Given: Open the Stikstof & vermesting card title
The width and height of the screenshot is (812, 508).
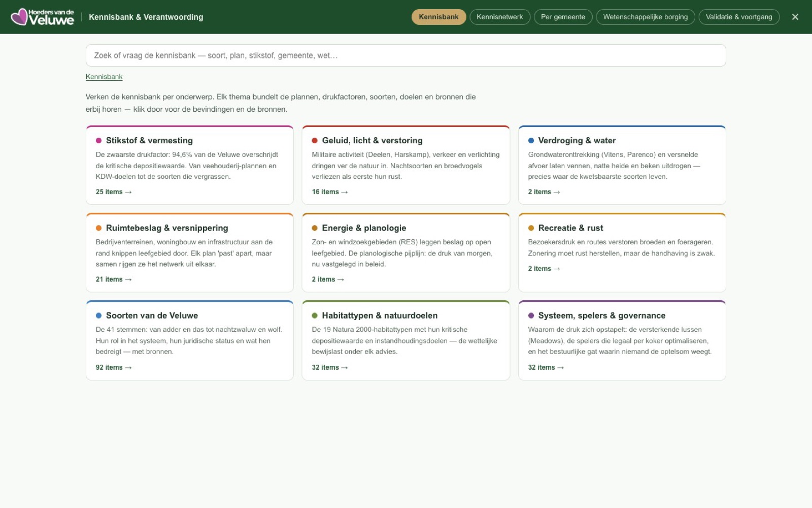Looking at the screenshot, I should [149, 140].
